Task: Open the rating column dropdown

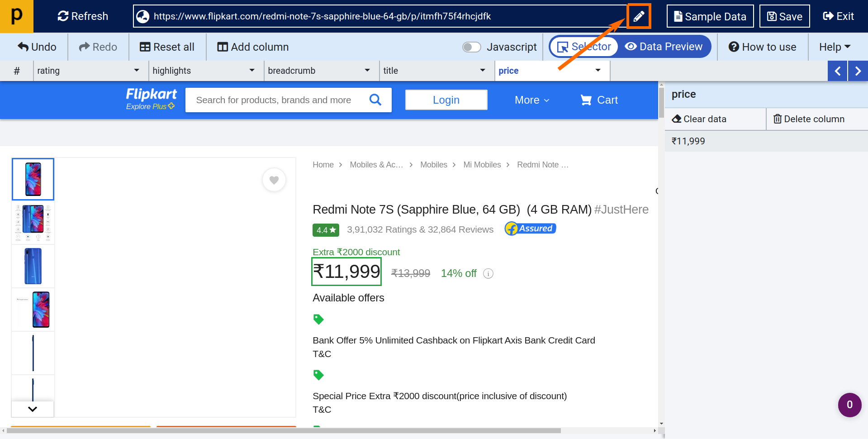Action: (136, 71)
